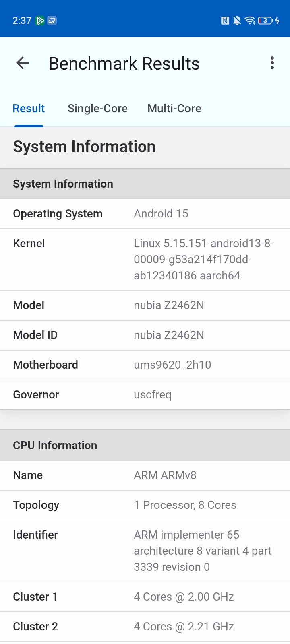
Task: Select the Cluster 1 frequency row
Action: point(145,597)
